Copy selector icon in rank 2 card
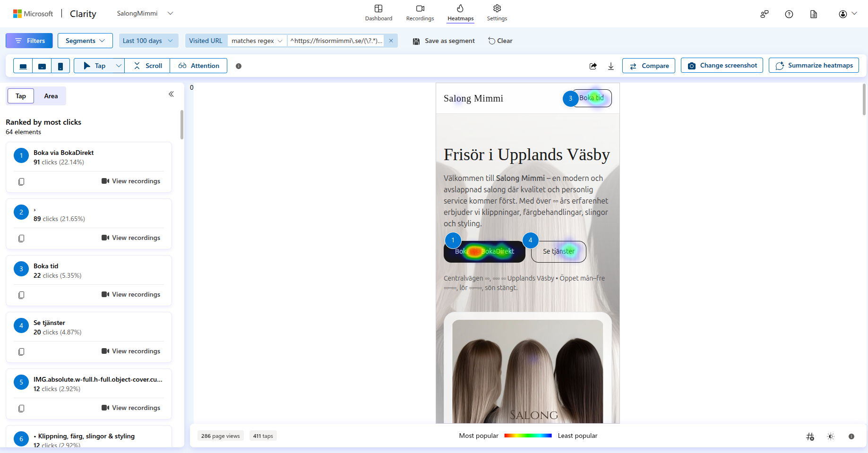The image size is (868, 453). tap(21, 238)
